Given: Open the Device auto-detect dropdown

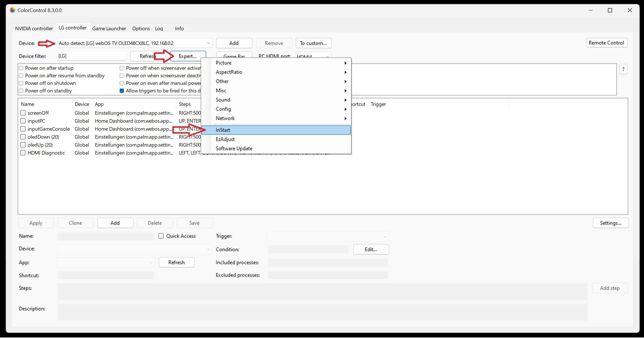Looking at the screenshot, I should tap(208, 43).
